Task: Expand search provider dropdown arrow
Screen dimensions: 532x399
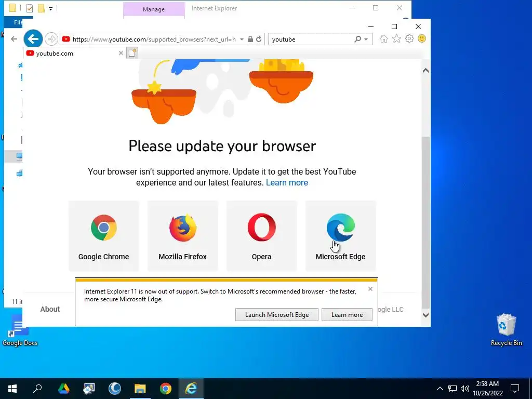Action: pyautogui.click(x=366, y=39)
